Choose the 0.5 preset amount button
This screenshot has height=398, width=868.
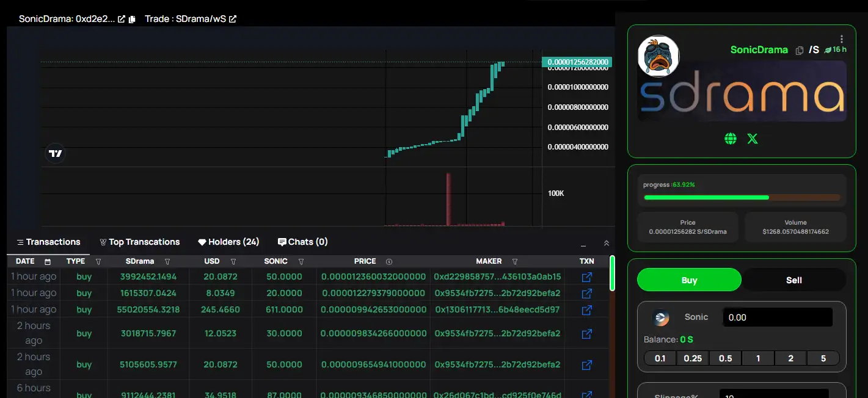point(725,358)
